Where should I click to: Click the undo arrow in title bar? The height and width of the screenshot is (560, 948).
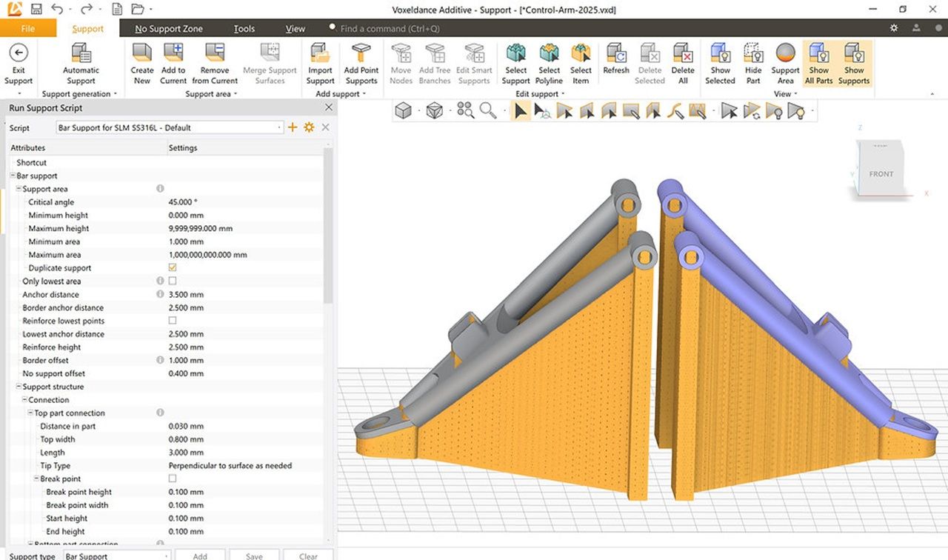point(59,10)
